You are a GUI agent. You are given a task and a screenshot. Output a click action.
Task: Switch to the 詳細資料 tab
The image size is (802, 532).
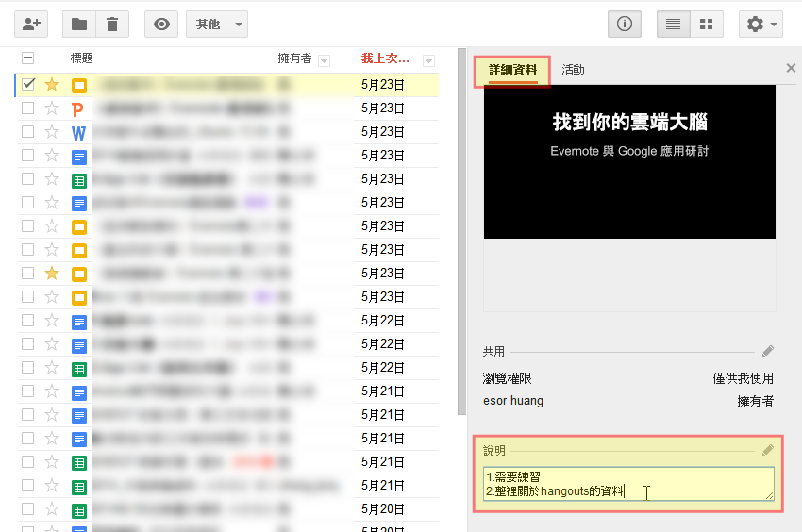pyautogui.click(x=512, y=70)
